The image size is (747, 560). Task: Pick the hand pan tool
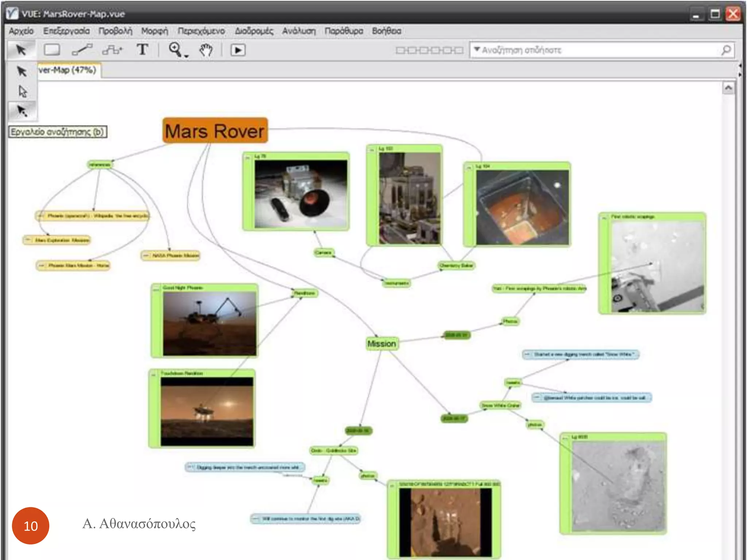[206, 50]
